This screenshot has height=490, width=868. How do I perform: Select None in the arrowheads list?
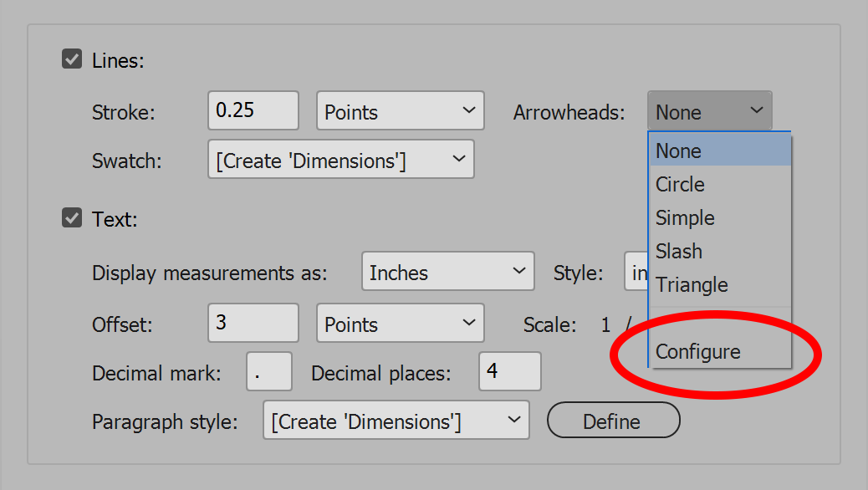[x=719, y=151]
